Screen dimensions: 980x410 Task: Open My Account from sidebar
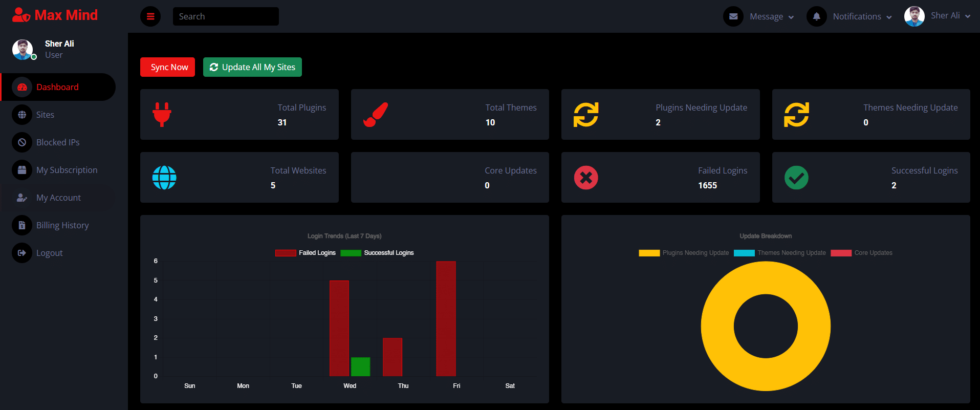[58, 198]
